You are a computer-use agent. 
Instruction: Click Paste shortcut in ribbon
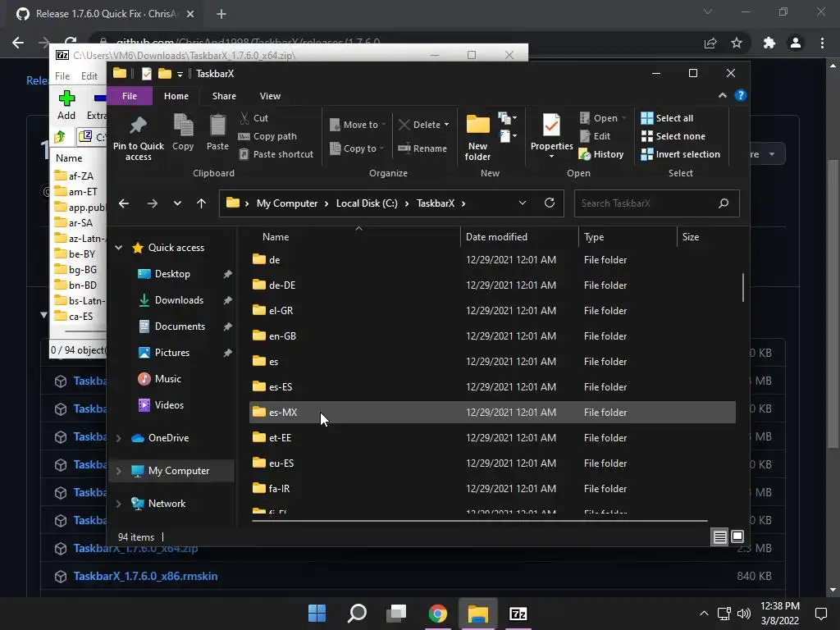[276, 154]
